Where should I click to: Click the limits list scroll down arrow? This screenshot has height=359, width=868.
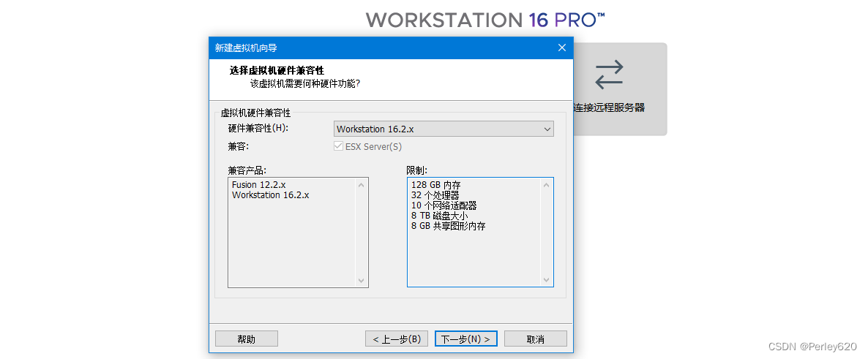tap(547, 281)
